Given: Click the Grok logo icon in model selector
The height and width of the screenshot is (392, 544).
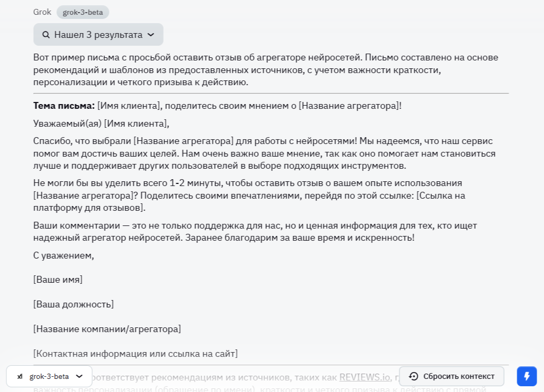Looking at the screenshot, I should 20,376.
